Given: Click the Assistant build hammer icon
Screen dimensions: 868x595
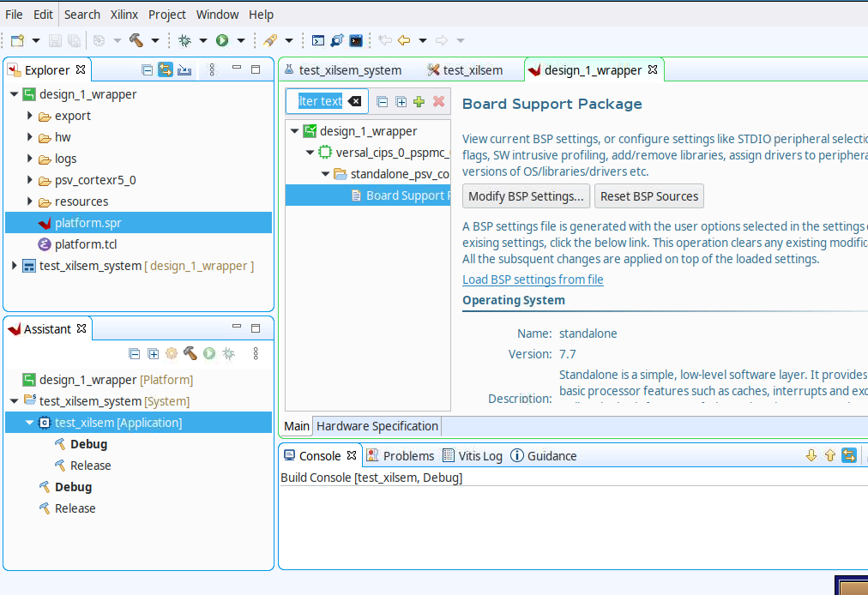Looking at the screenshot, I should 190,354.
